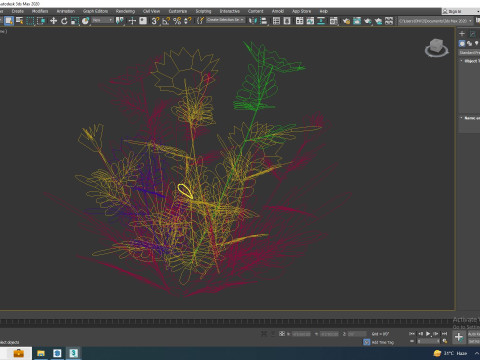Toggle the Scene Explorer icon
480x360 pixels.
pos(276,21)
